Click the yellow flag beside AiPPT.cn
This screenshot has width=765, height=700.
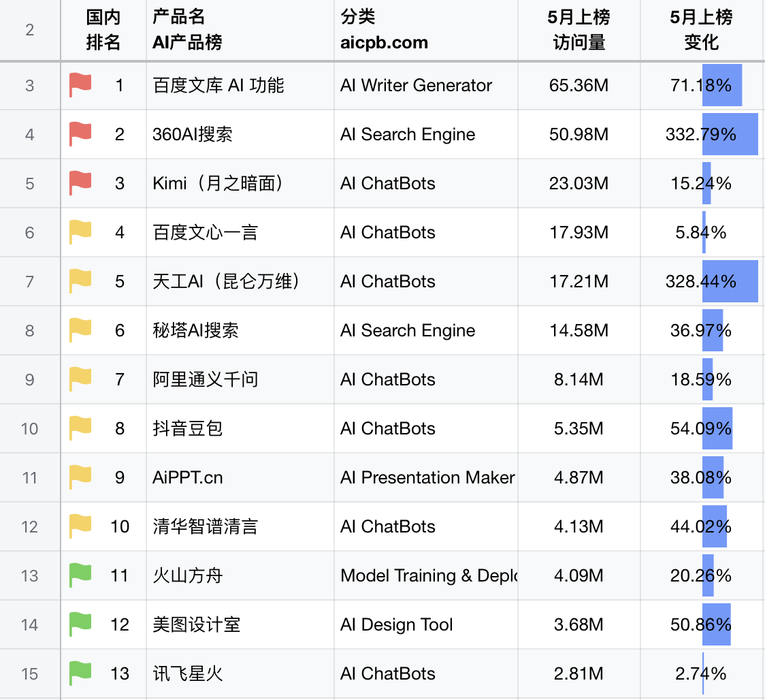pos(80,477)
